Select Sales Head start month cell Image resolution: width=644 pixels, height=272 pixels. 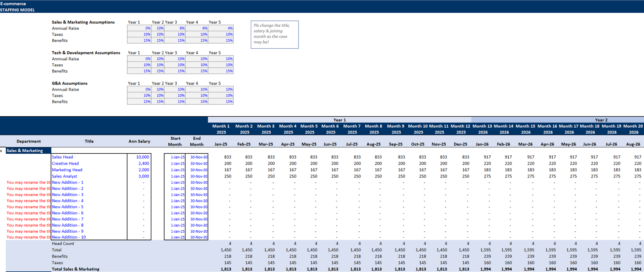(175, 157)
